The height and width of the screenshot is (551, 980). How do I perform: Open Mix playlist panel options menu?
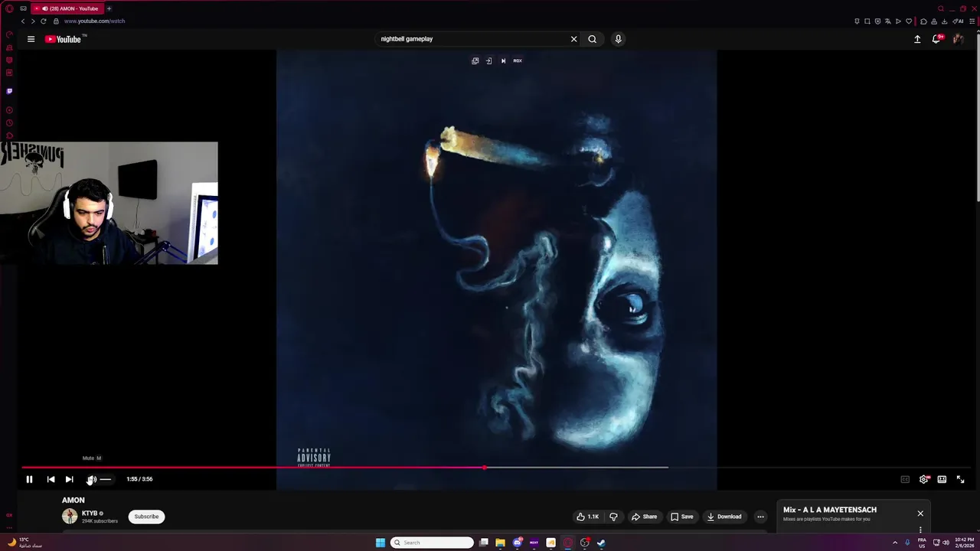pos(920,530)
